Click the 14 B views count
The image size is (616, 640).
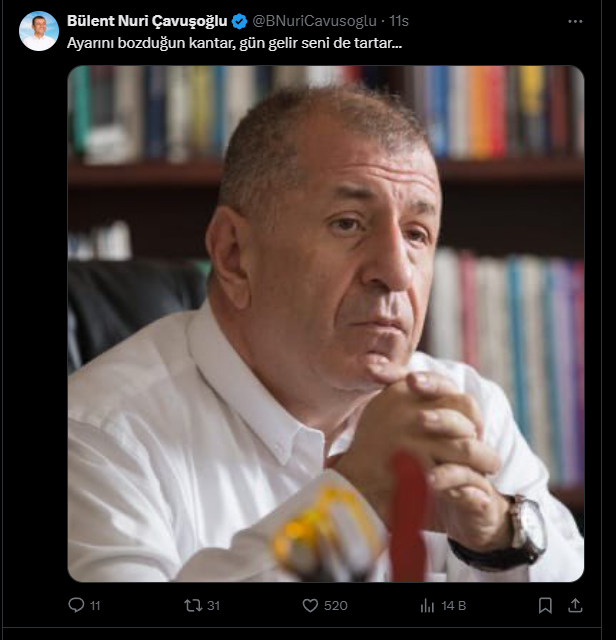pos(454,606)
